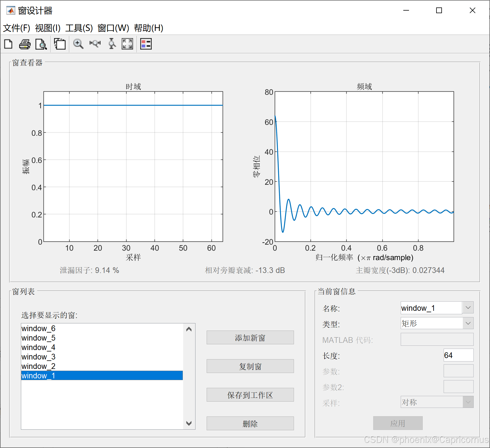Select window_5 in the list

(x=102, y=338)
